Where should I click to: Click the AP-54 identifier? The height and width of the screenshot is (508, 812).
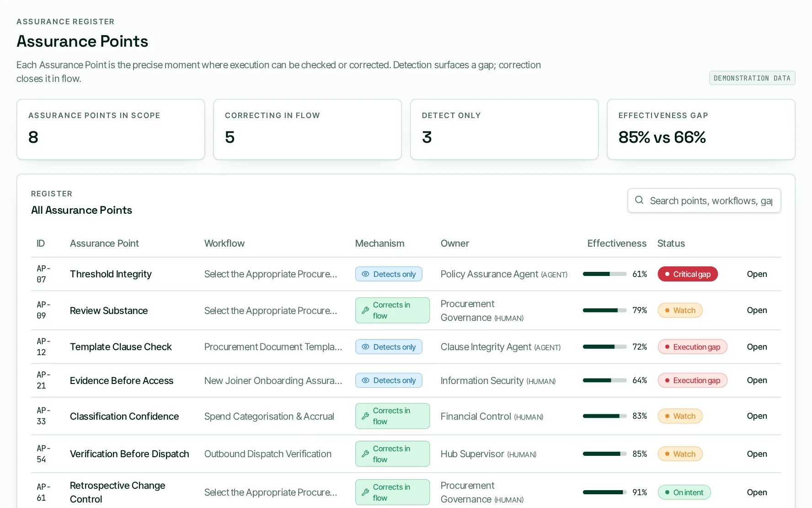pyautogui.click(x=43, y=454)
